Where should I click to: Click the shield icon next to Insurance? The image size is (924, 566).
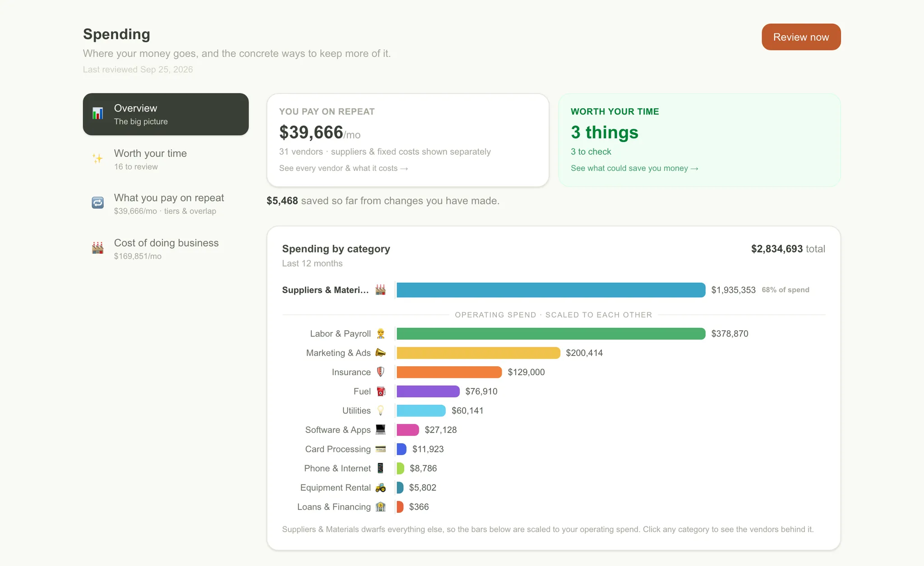pos(380,372)
